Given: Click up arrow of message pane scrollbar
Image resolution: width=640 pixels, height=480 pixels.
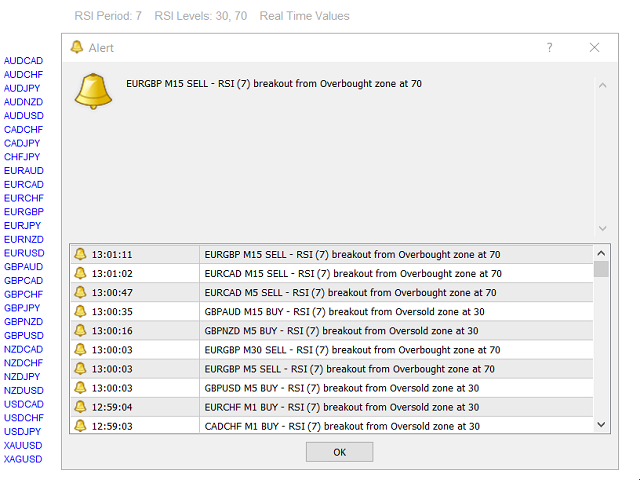Looking at the screenshot, I should [602, 85].
